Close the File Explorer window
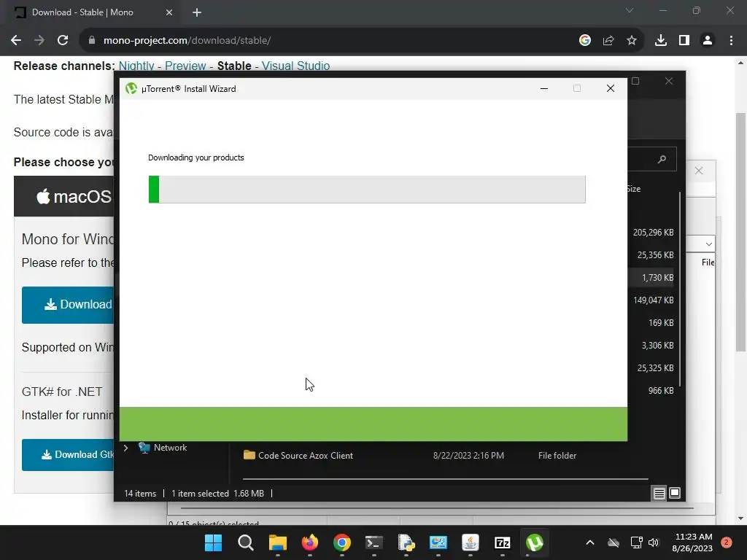The width and height of the screenshot is (747, 560). point(669,81)
